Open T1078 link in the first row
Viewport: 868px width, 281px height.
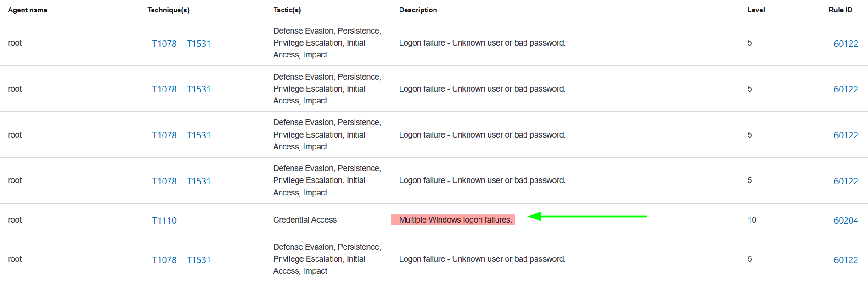(164, 44)
